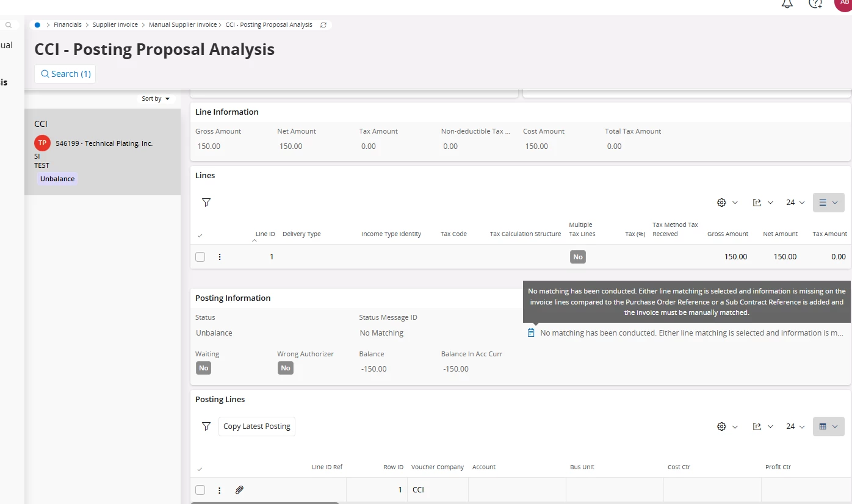Viewport: 852px width, 504px height.
Task: Click the Multiple Tax Lines column header
Action: pyautogui.click(x=582, y=229)
